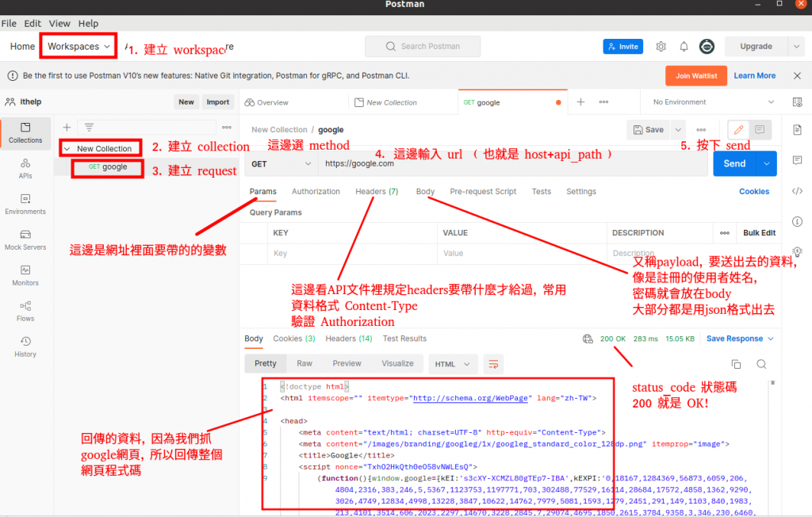Switch to the request Settings tab

point(581,192)
